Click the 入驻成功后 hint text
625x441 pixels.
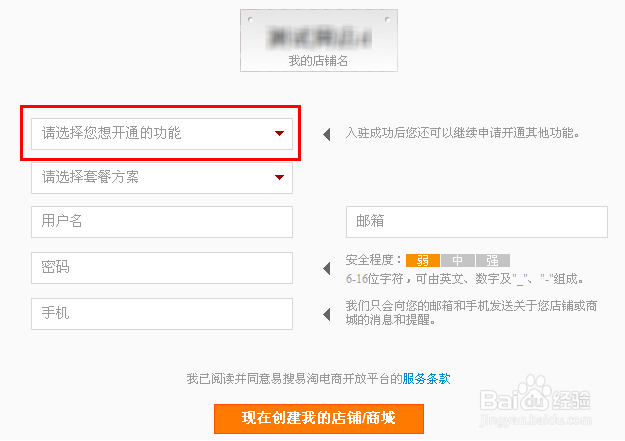click(462, 133)
